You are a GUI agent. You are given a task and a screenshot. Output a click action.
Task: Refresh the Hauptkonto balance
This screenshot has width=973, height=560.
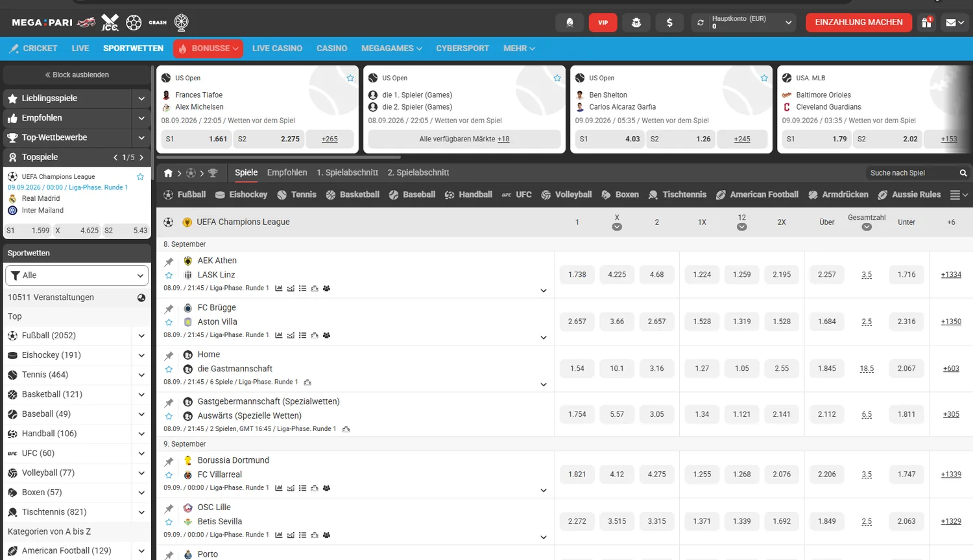pyautogui.click(x=701, y=23)
